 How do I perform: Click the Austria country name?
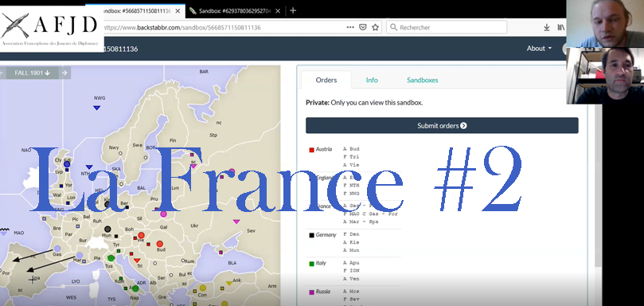click(x=324, y=149)
